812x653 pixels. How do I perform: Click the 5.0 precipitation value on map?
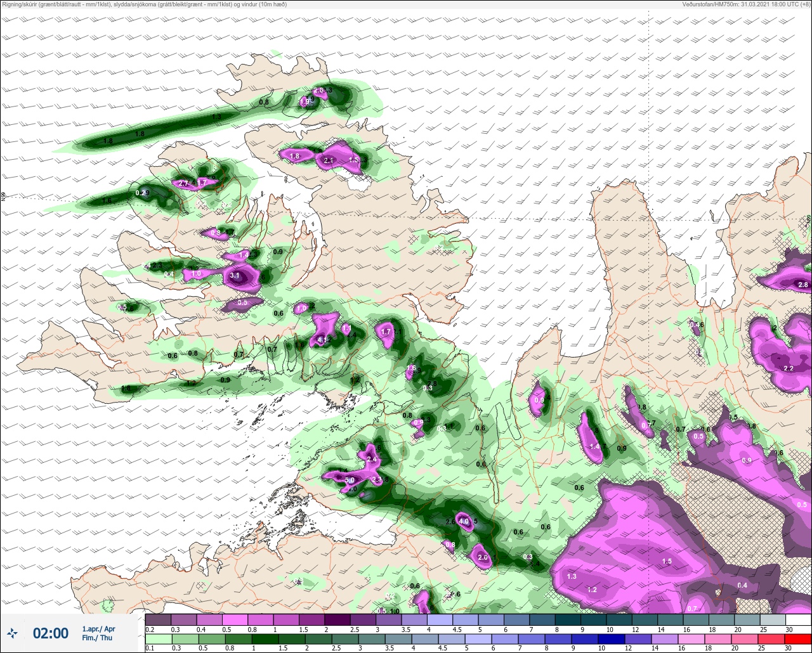[x=350, y=481]
